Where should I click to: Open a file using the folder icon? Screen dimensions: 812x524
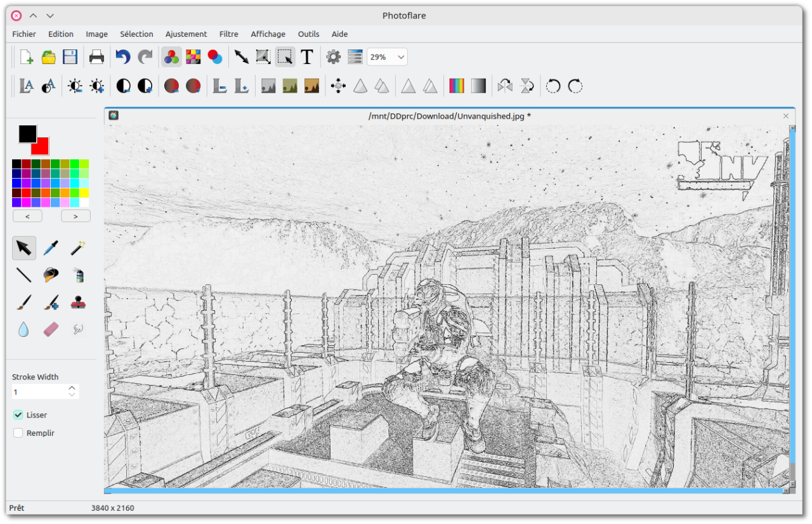click(48, 57)
